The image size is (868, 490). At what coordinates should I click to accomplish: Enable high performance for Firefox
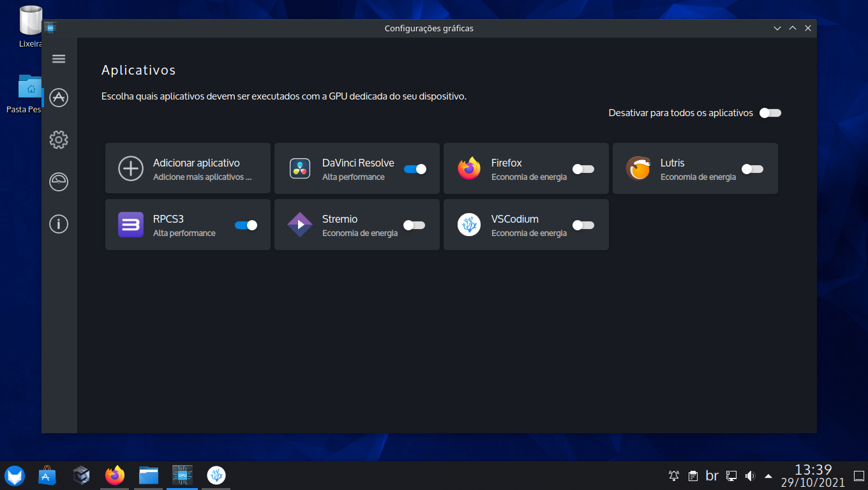(583, 169)
